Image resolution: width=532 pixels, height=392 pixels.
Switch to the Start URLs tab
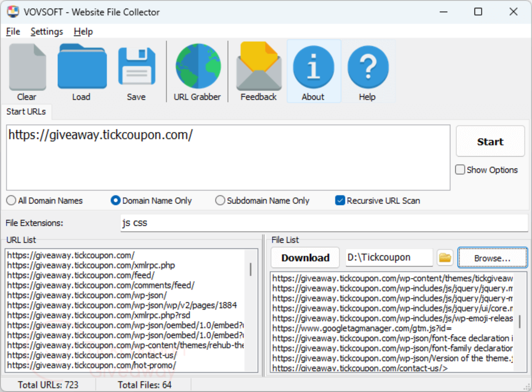point(26,112)
